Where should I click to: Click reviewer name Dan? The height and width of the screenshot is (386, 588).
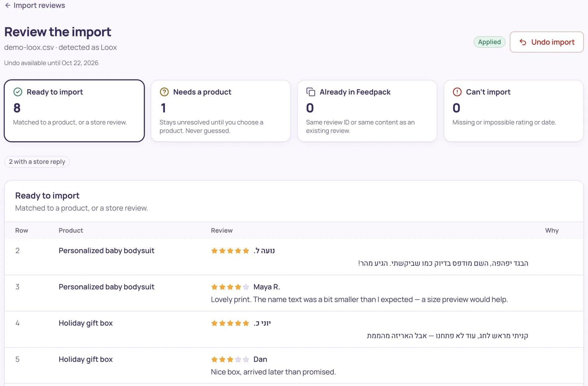click(260, 359)
